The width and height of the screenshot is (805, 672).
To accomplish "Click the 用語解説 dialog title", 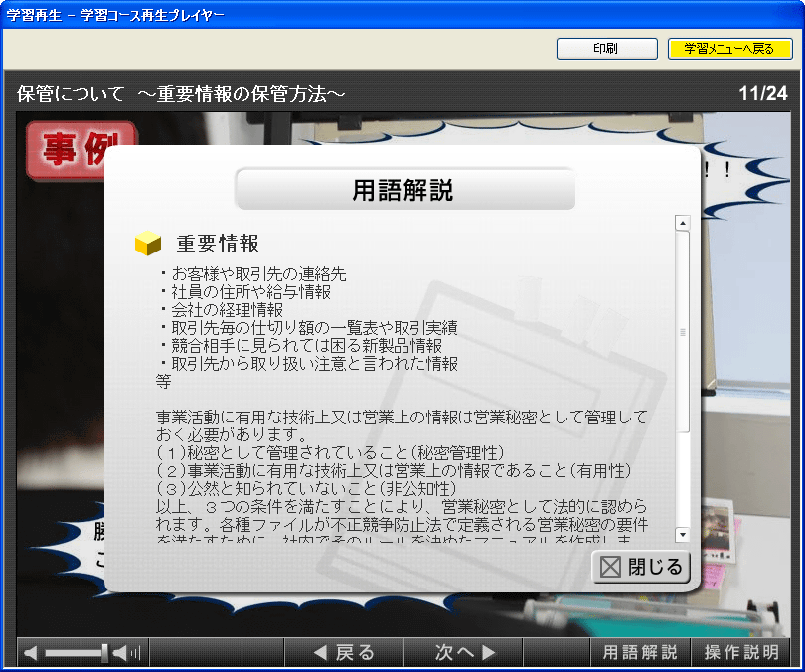I will pos(403,190).
